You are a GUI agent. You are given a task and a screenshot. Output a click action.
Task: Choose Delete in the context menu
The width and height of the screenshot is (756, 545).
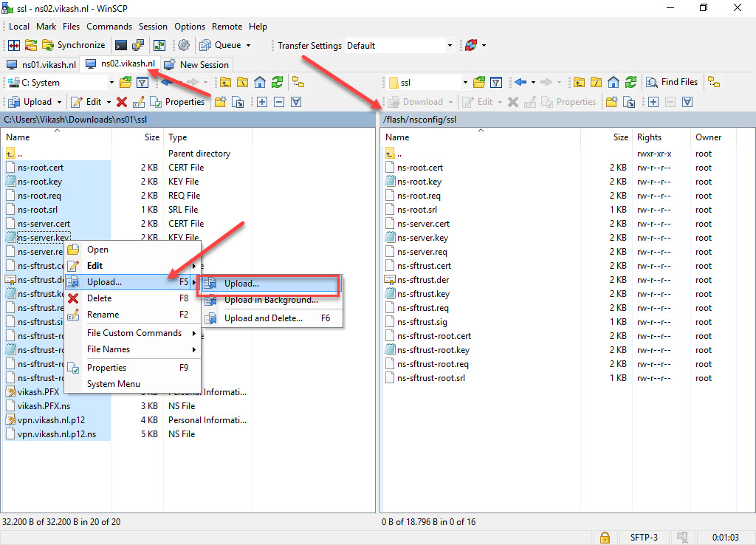pos(133,298)
